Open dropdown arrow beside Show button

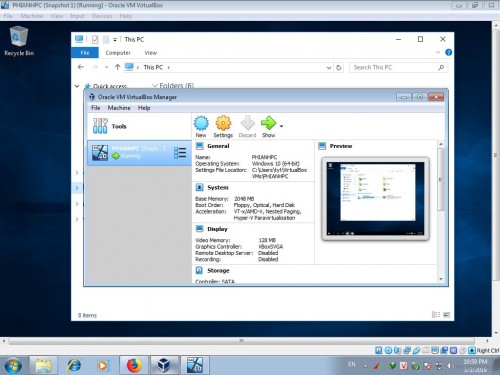282,126
